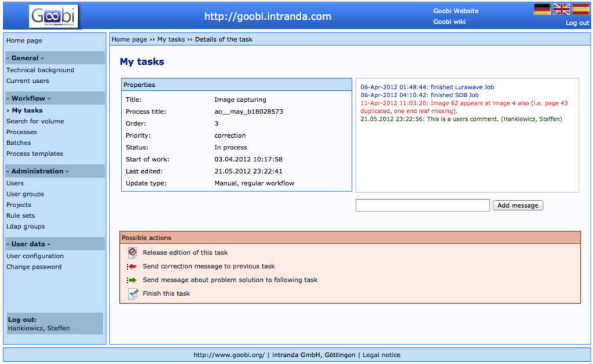Click Home page in the breadcrumb
This screenshot has width=593, height=364.
(x=129, y=39)
